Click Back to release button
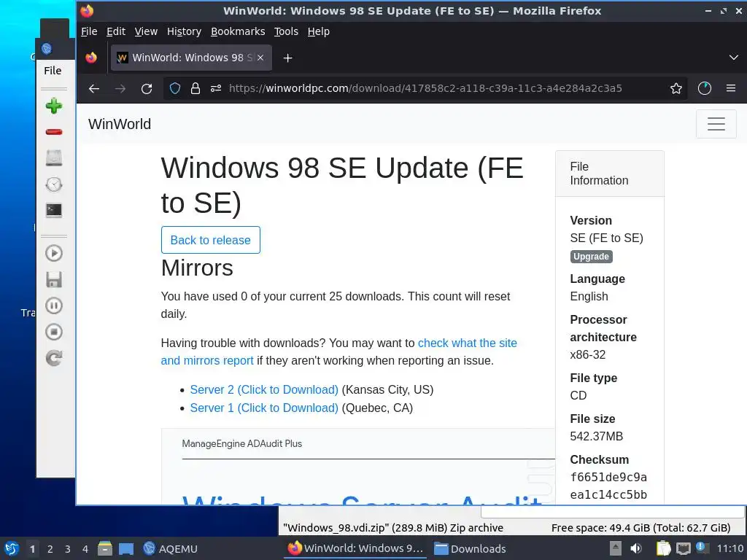This screenshot has width=747, height=560. tap(211, 240)
